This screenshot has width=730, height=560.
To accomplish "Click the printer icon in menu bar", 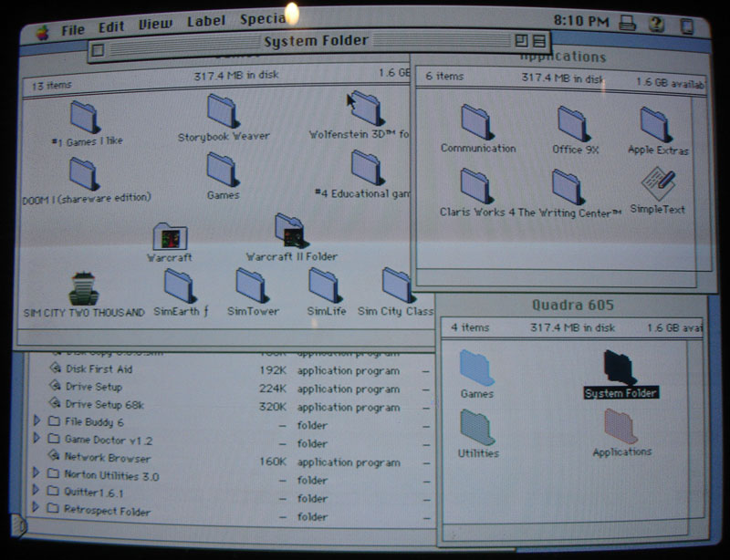I will coord(627,22).
